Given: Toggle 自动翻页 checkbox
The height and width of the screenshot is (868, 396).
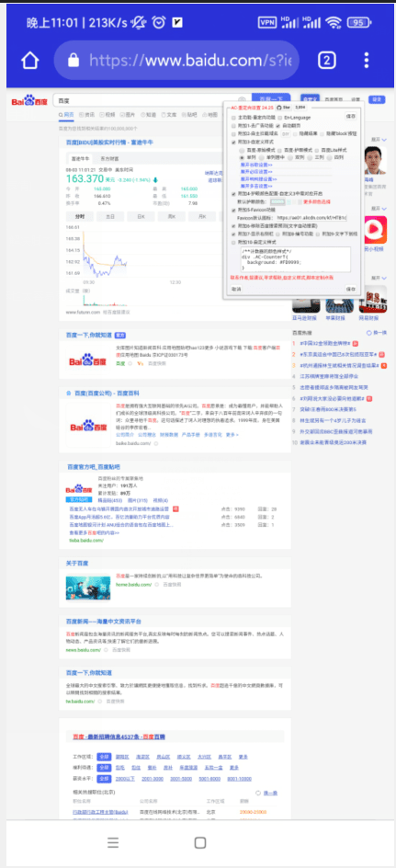Looking at the screenshot, I should tap(277, 126).
